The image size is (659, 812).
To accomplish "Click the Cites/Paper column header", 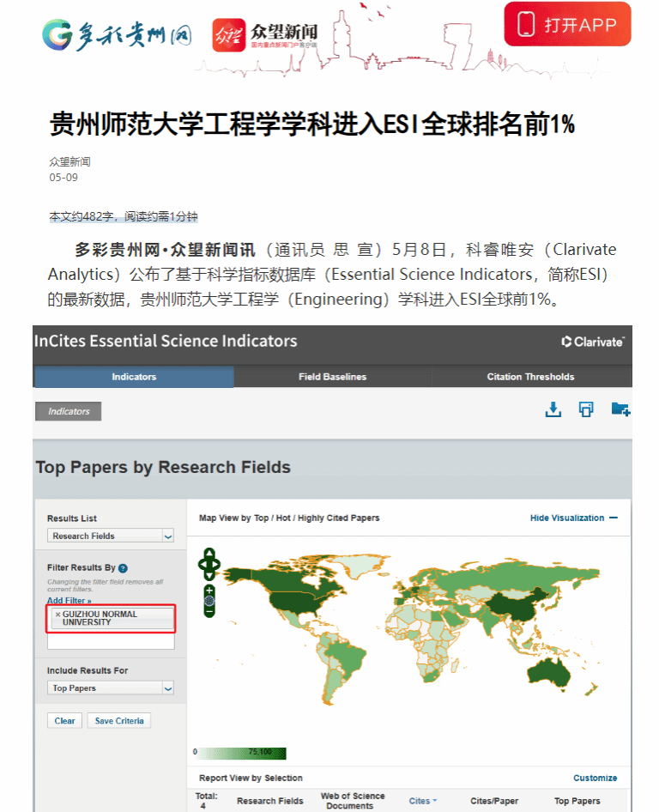I will click(x=494, y=801).
